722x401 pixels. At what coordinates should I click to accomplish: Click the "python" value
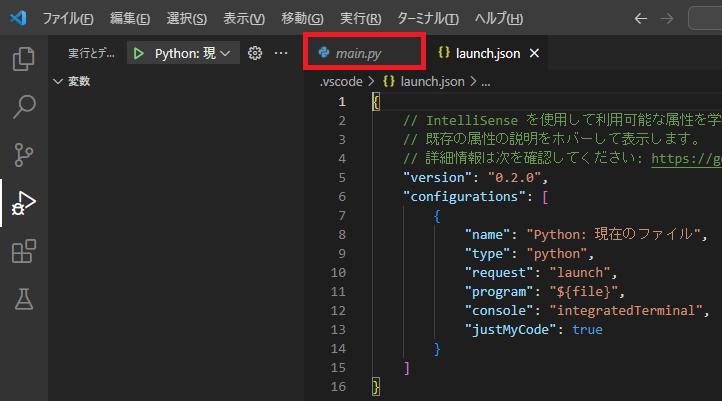click(557, 254)
